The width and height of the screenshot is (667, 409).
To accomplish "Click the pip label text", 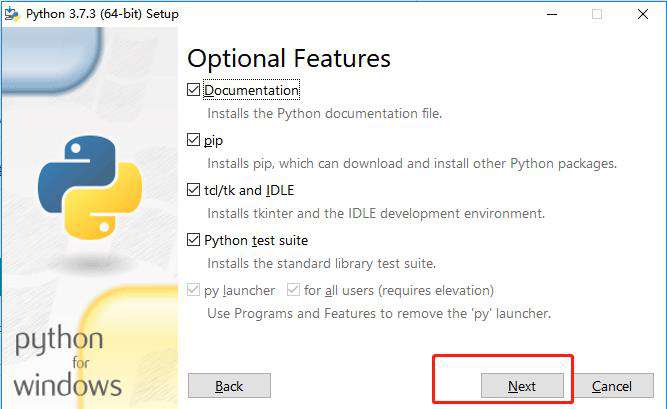I will tap(213, 140).
